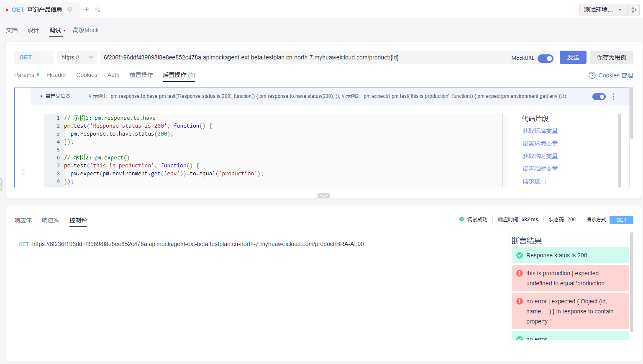Click the 发送 send button

[x=573, y=57]
